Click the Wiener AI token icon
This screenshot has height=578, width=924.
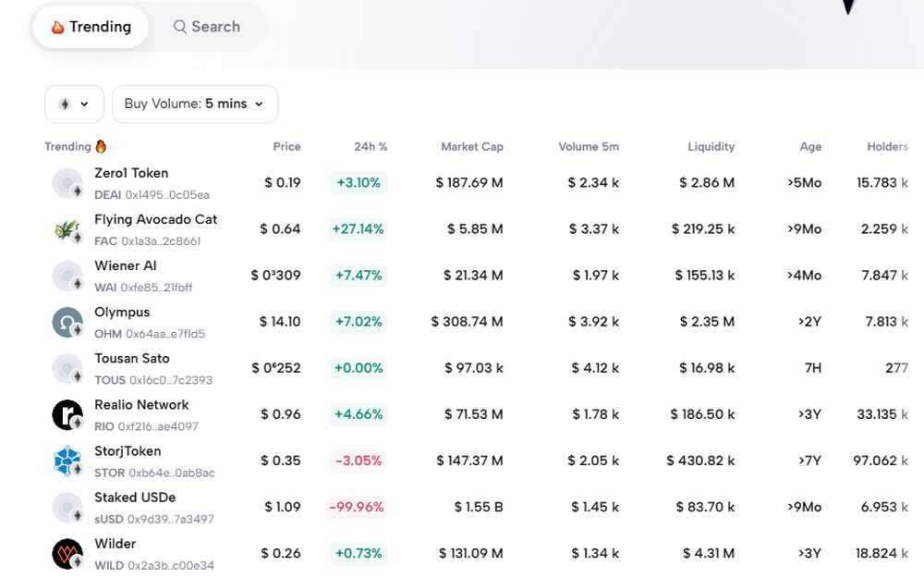point(67,276)
